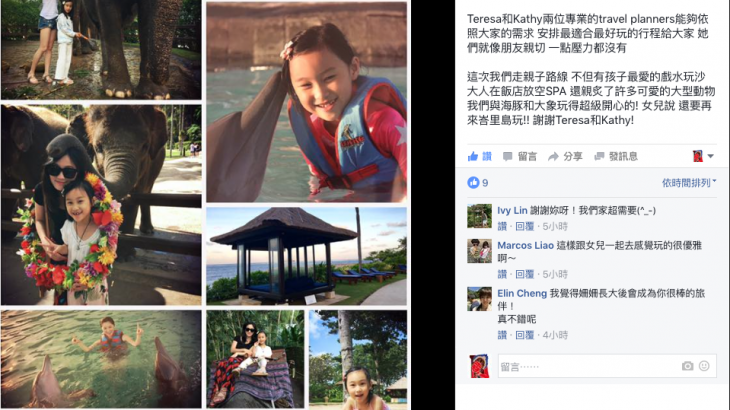This screenshot has height=410, width=730.
Task: Click the 發訊息 send message icon
Action: click(599, 156)
